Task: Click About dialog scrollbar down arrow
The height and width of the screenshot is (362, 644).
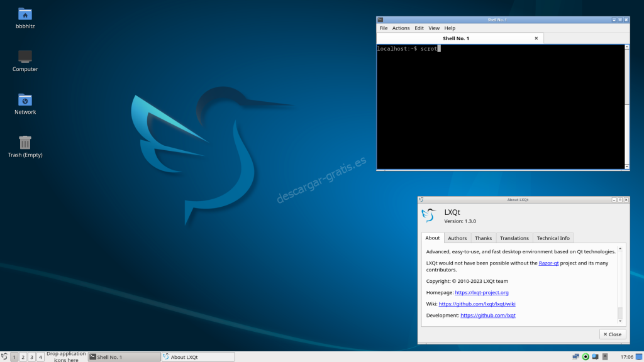Action: tap(620, 321)
